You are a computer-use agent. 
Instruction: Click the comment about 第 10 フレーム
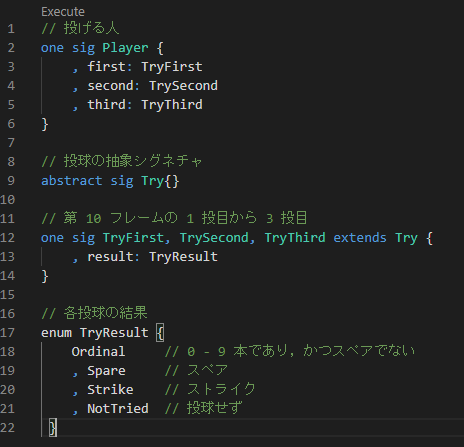[174, 218]
